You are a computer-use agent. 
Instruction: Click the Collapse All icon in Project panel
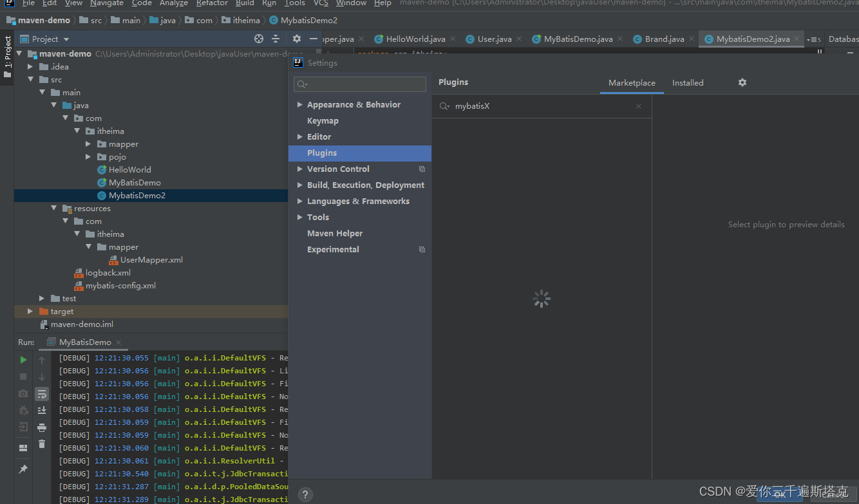point(276,39)
